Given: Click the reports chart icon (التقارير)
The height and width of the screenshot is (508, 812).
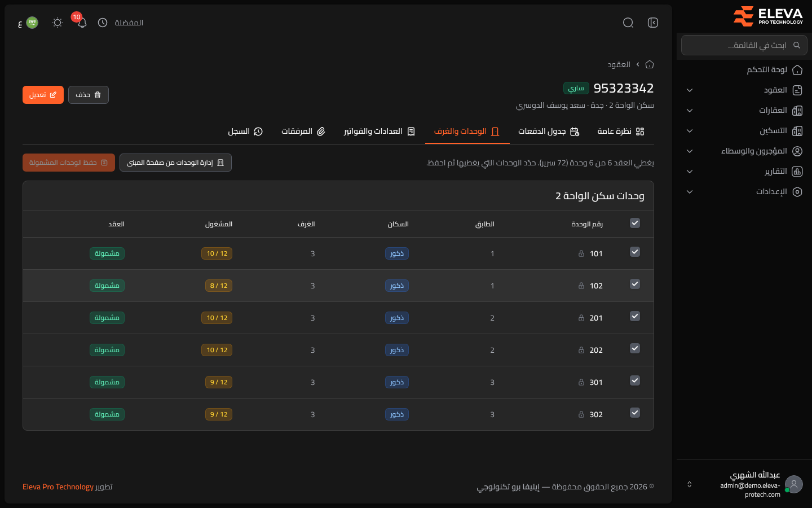Looking at the screenshot, I should (797, 172).
